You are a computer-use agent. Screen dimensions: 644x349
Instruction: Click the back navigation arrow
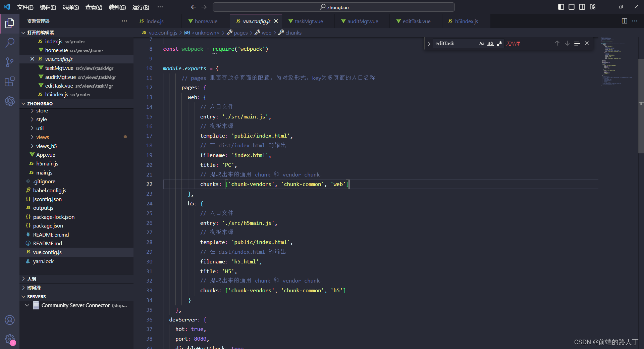tap(194, 7)
